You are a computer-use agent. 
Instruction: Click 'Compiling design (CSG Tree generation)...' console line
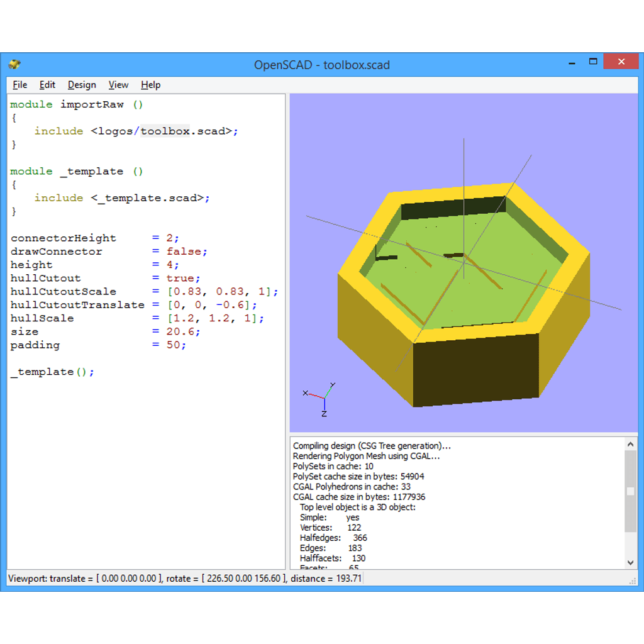(372, 446)
